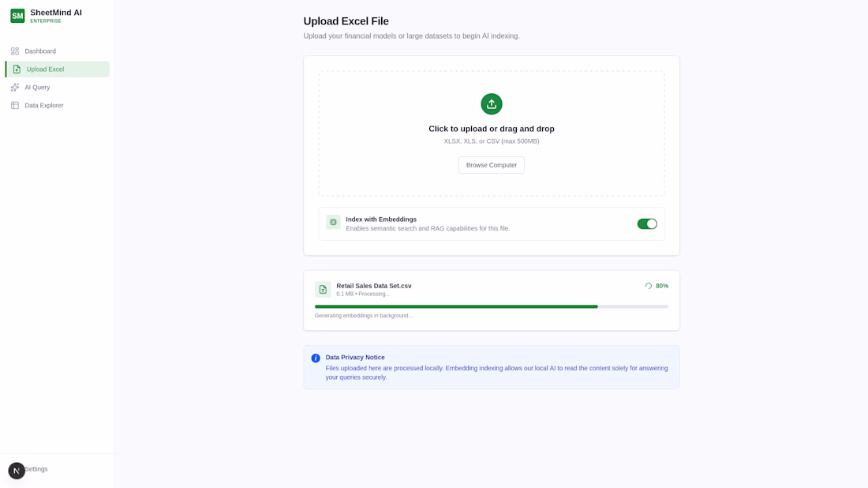Click the round N avatar badge
The height and width of the screenshot is (488, 868).
[x=17, y=471]
